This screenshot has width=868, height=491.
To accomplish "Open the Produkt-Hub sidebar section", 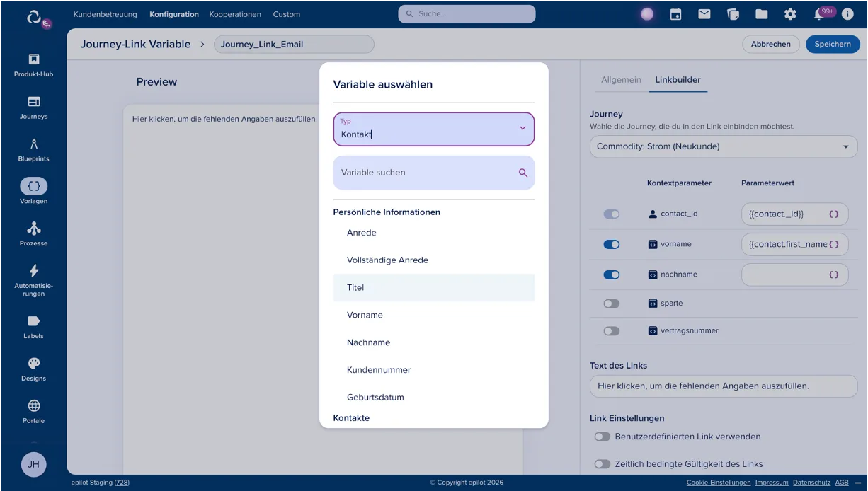I will 33,65.
